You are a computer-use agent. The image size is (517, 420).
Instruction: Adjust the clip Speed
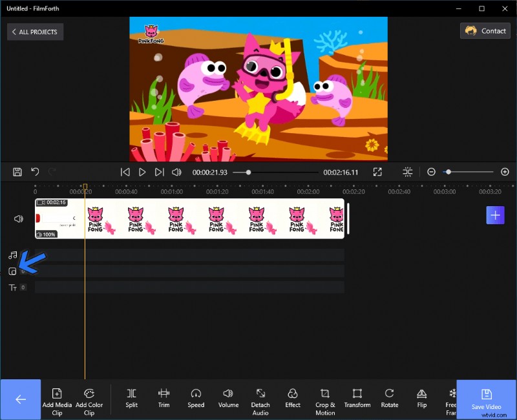pos(196,399)
